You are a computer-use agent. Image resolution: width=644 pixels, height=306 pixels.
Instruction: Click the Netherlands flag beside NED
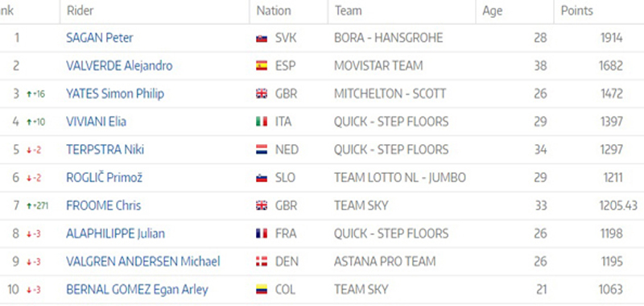point(262,150)
